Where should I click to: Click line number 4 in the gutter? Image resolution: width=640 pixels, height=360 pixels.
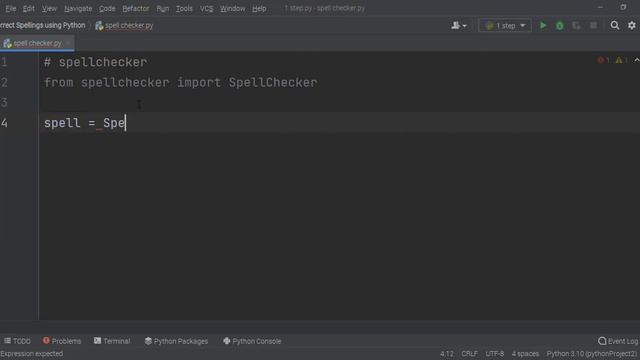[x=4, y=123]
